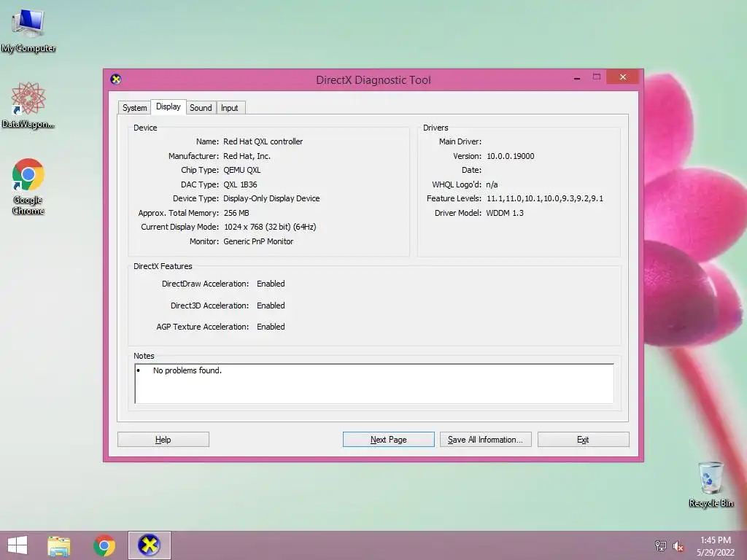The width and height of the screenshot is (747, 560).
Task: Select the DirectX Diagnostic taskbar icon
Action: click(149, 545)
